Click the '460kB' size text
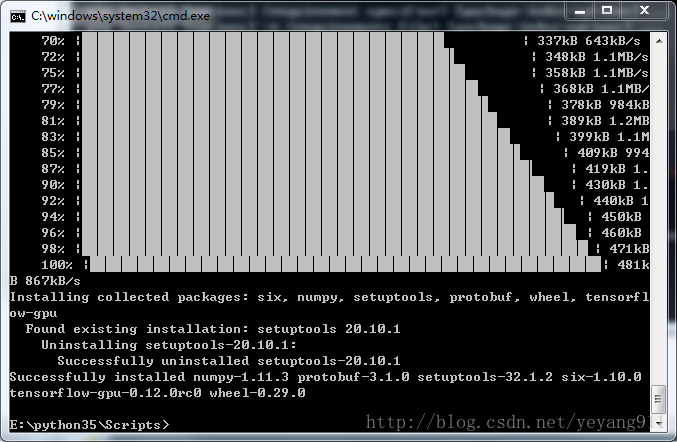The width and height of the screenshot is (677, 442). tap(621, 233)
